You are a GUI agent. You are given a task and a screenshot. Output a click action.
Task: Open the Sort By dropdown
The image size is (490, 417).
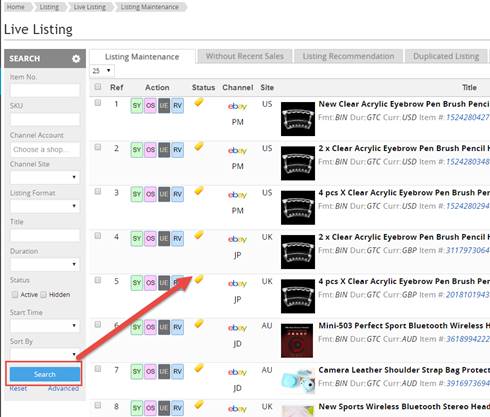45,354
